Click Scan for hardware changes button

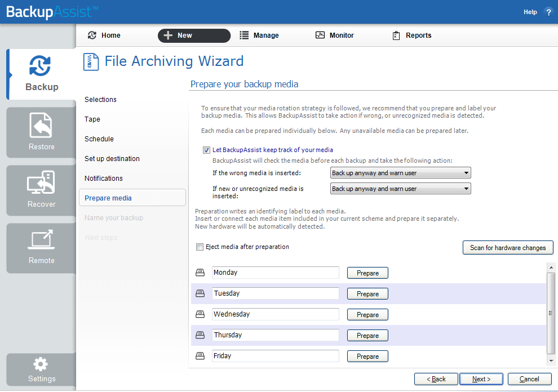point(508,248)
